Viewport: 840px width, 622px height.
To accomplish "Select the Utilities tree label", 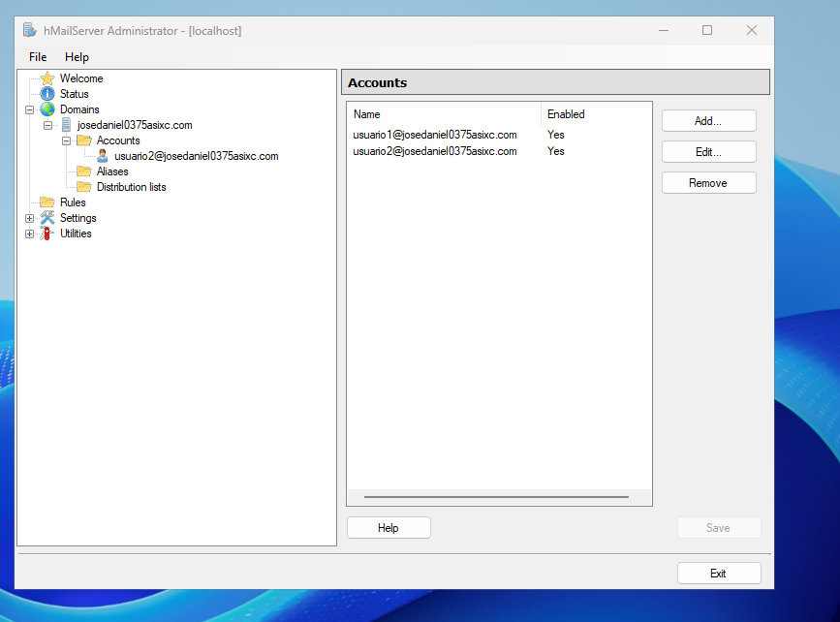I will click(76, 233).
